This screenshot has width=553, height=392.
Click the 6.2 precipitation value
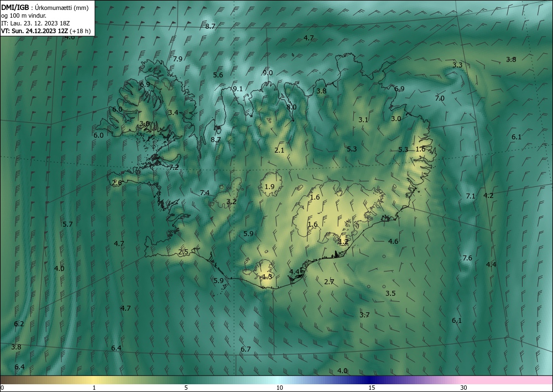point(19,323)
